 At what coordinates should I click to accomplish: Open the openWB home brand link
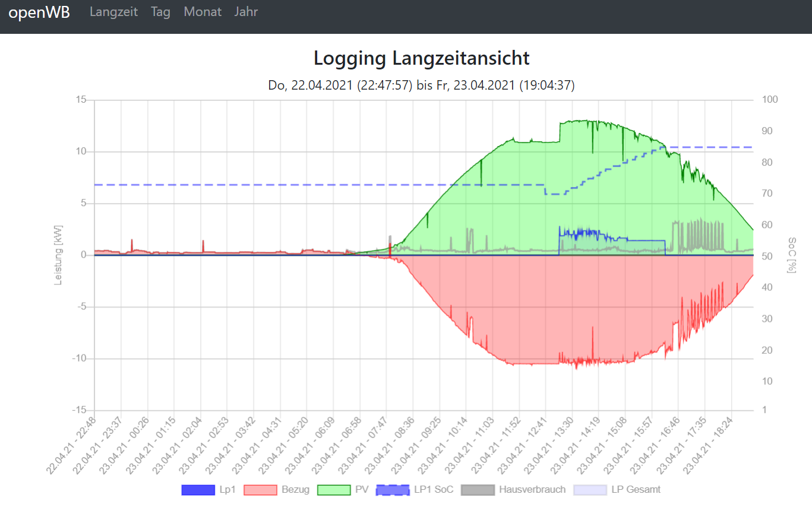39,12
